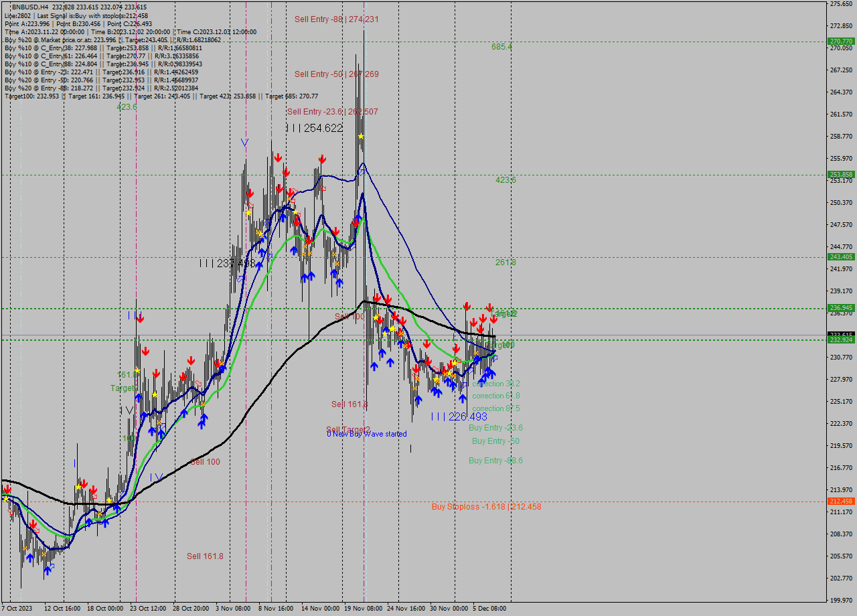The width and height of the screenshot is (857, 616).
Task: Select the '0 New Buy Wave started' text
Action: (x=367, y=434)
